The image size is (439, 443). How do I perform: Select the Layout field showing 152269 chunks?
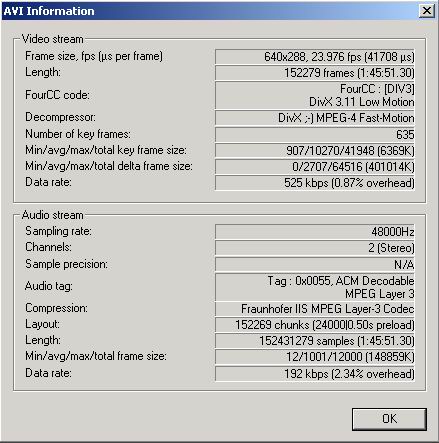coord(315,325)
